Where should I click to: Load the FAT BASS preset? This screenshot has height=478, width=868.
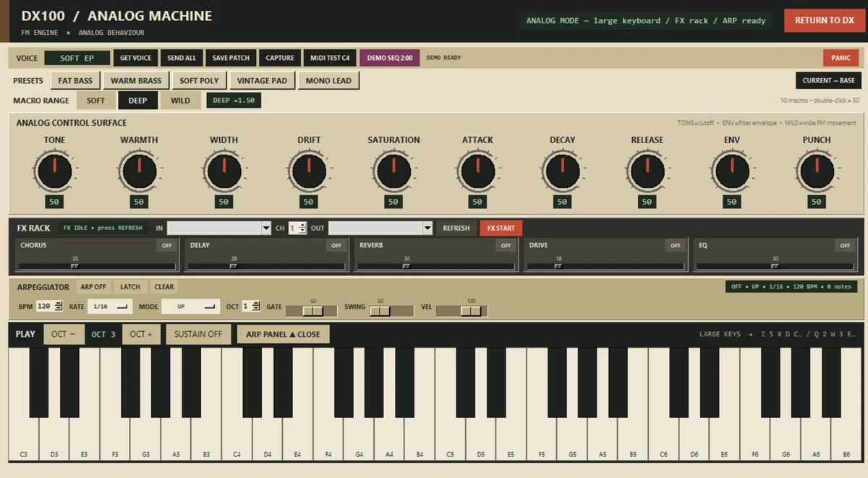75,80
